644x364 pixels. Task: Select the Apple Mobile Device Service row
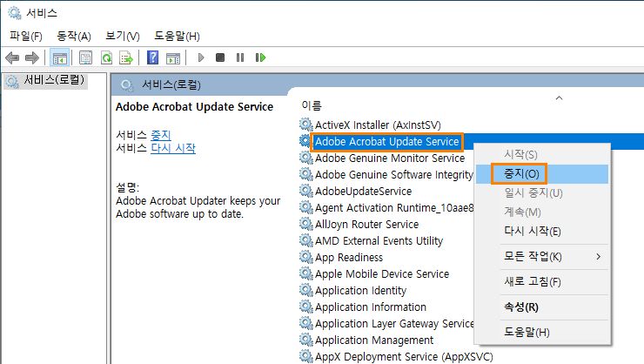tap(382, 274)
